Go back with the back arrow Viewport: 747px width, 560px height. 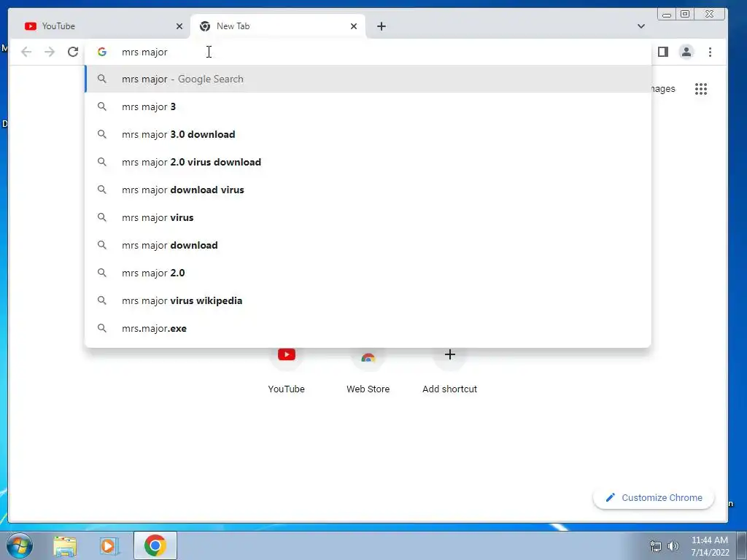[x=26, y=52]
